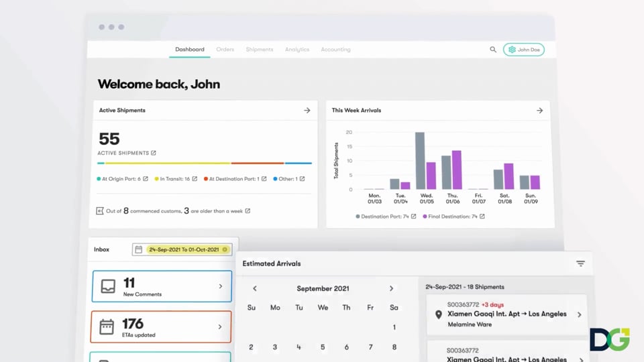Open Estimated Arrivals filter icon
This screenshot has height=362, width=644.
click(580, 263)
